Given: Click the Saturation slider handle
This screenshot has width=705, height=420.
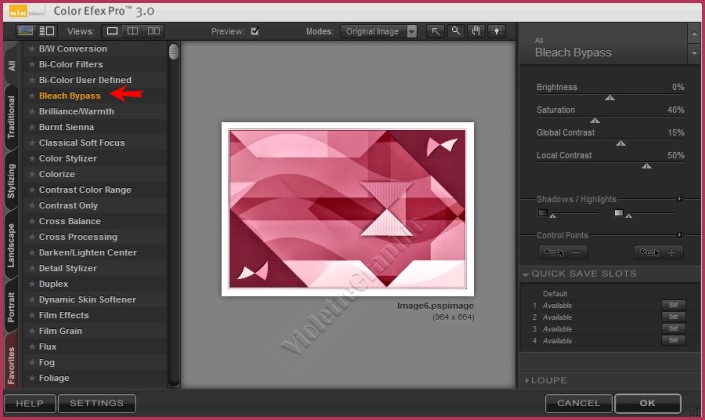Looking at the screenshot, I should pyautogui.click(x=595, y=120).
